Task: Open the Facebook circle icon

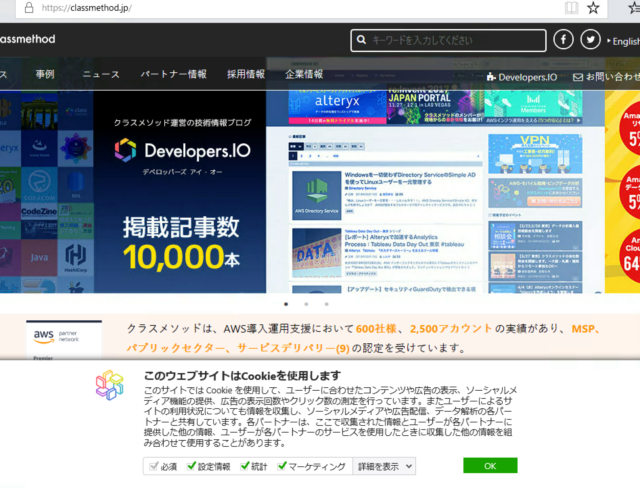Action: pyautogui.click(x=563, y=40)
